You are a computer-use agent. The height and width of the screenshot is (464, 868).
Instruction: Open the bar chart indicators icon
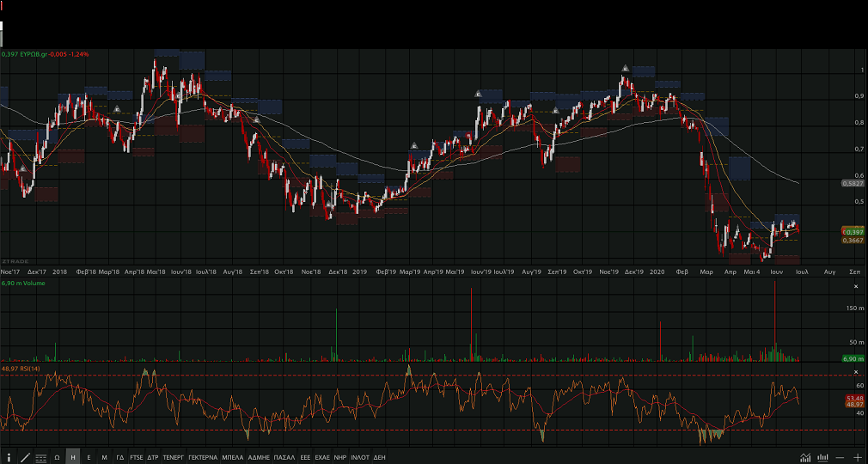[822, 457]
